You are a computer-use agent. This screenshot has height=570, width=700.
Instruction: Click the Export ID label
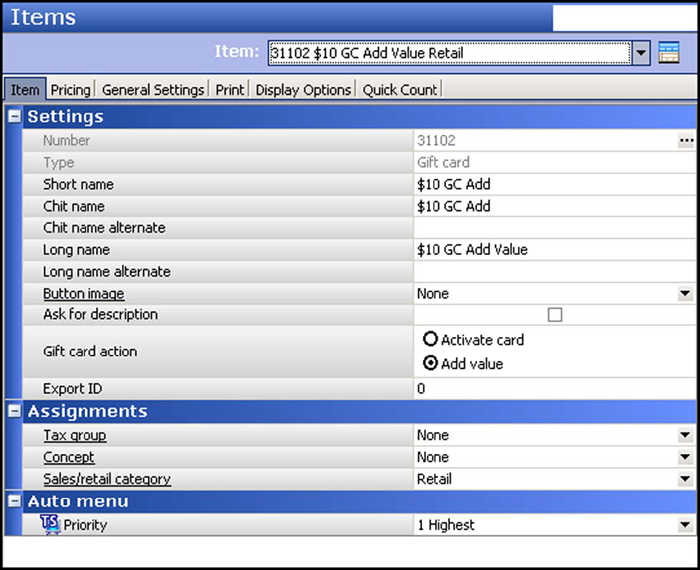(72, 389)
